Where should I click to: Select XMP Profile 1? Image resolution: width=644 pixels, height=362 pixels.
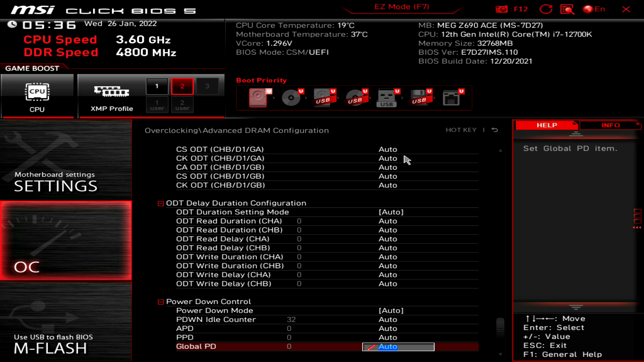(157, 86)
